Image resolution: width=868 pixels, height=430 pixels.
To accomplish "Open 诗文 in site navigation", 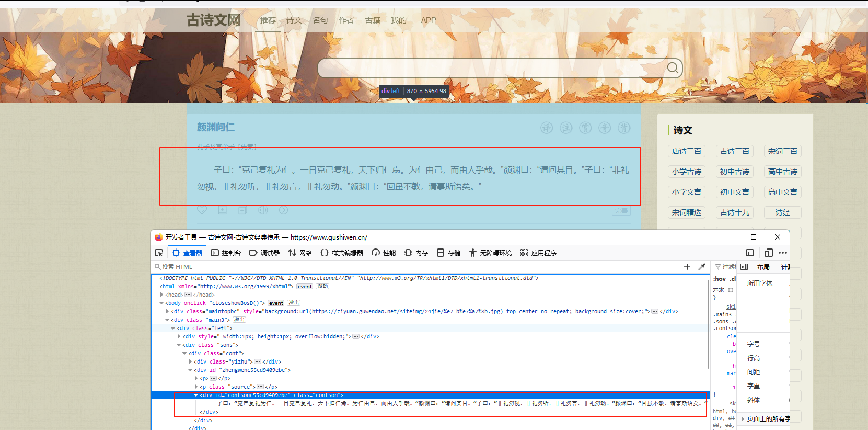I will click(x=294, y=20).
